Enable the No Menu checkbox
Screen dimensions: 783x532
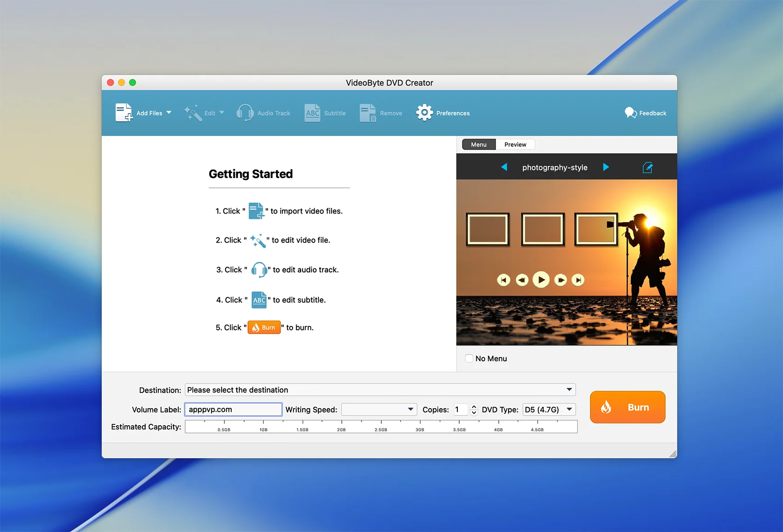(x=469, y=359)
